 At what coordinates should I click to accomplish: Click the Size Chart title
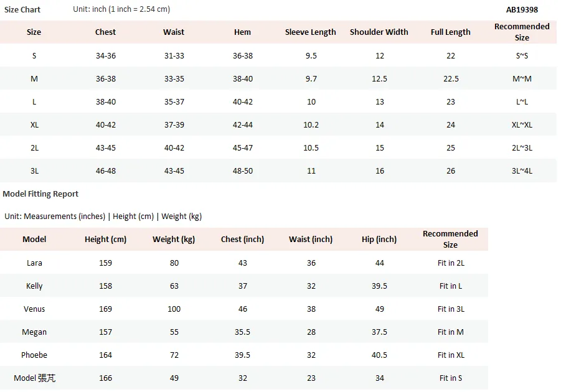coord(22,10)
